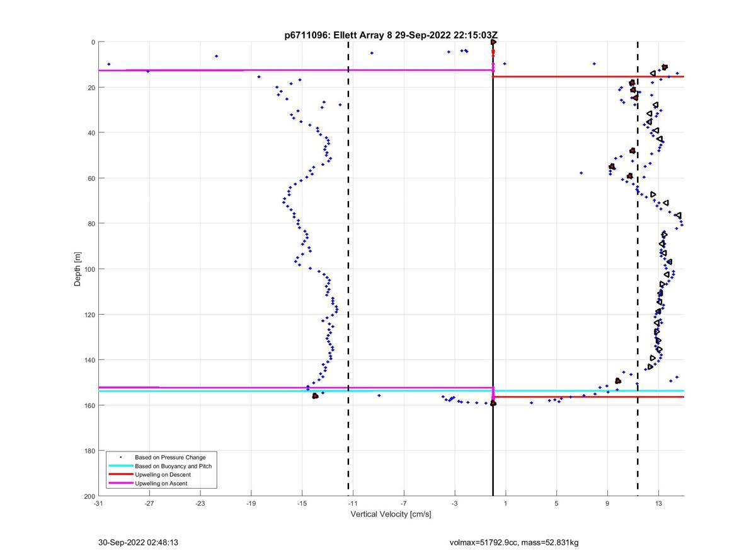This screenshot has width=756, height=558.
Task: Click the x-axis tick label -15
Action: 302,504
